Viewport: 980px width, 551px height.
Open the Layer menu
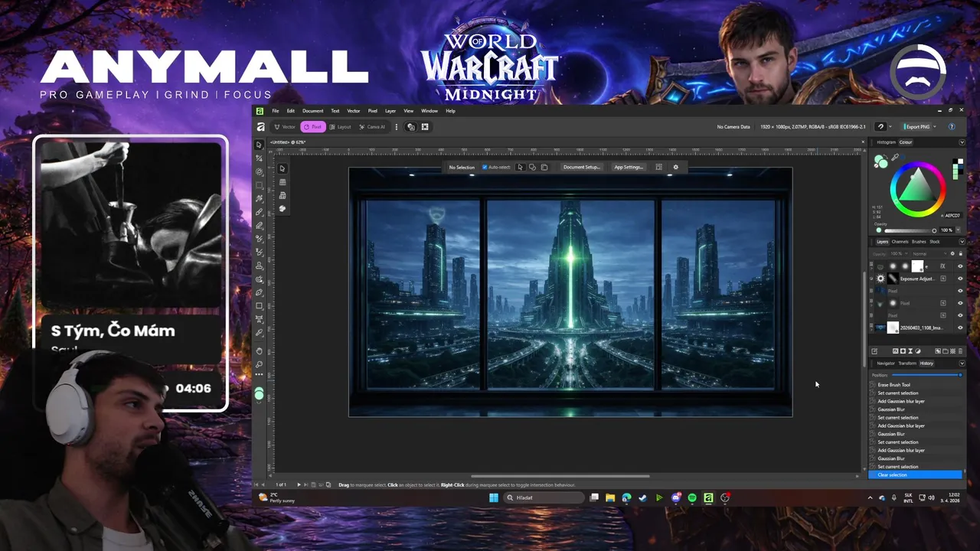pos(390,111)
